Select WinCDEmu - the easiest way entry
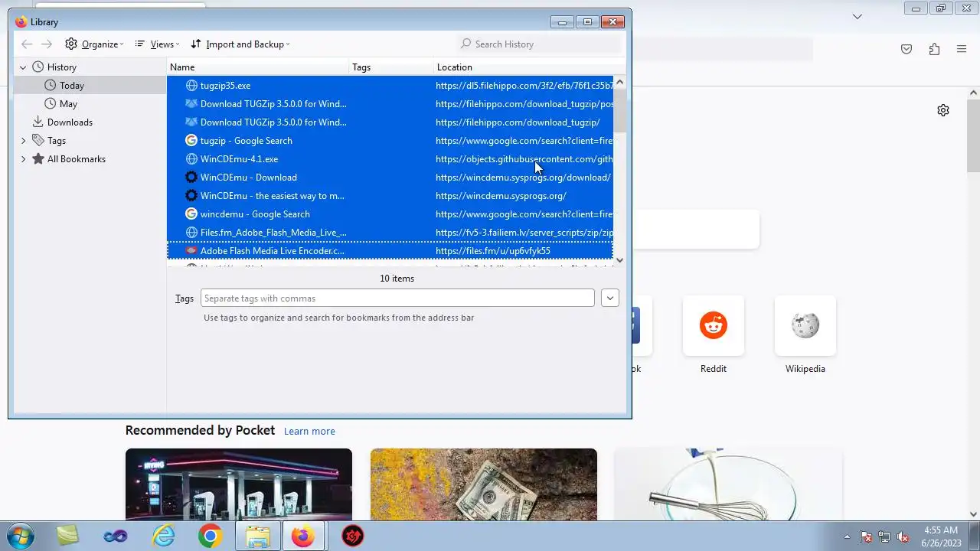This screenshot has width=980, height=551. click(390, 196)
